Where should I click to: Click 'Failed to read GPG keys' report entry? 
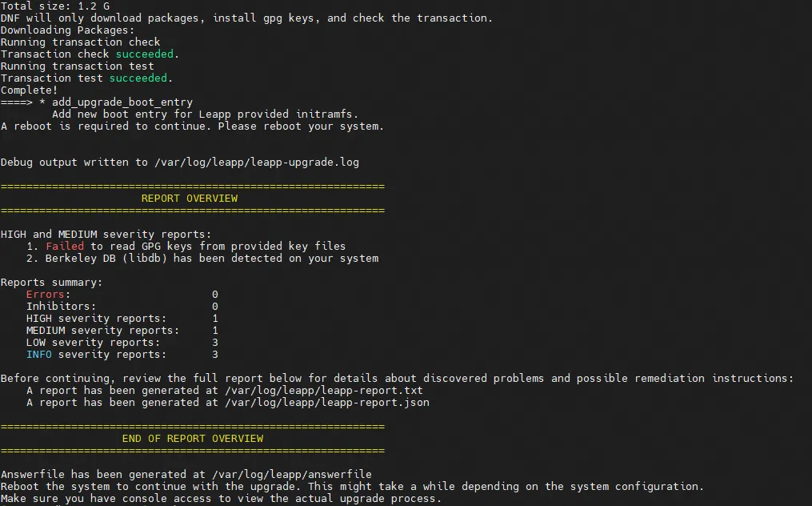click(186, 247)
